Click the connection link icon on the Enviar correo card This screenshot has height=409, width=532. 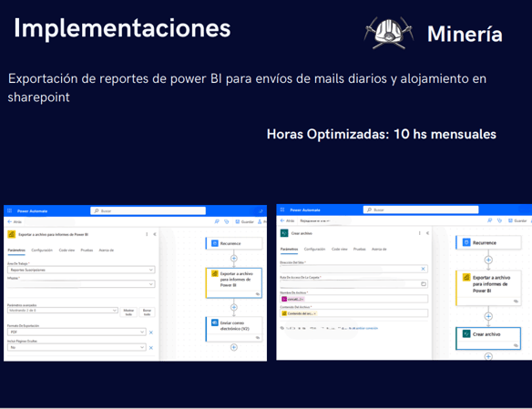258,338
